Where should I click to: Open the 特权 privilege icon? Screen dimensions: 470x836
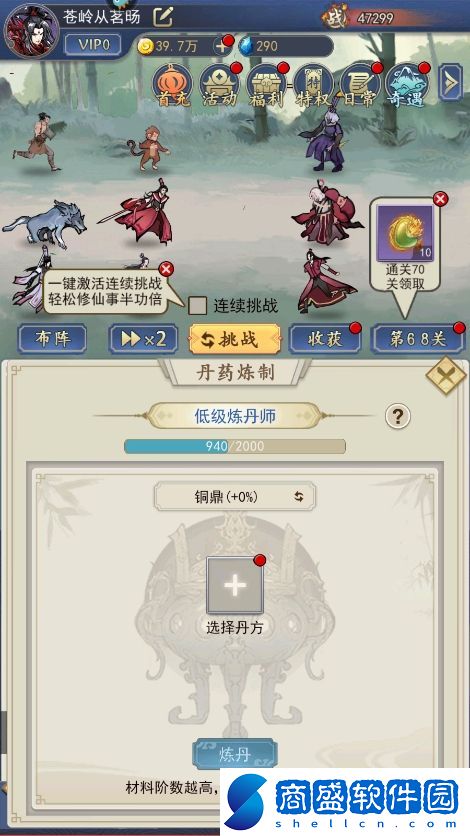click(313, 86)
